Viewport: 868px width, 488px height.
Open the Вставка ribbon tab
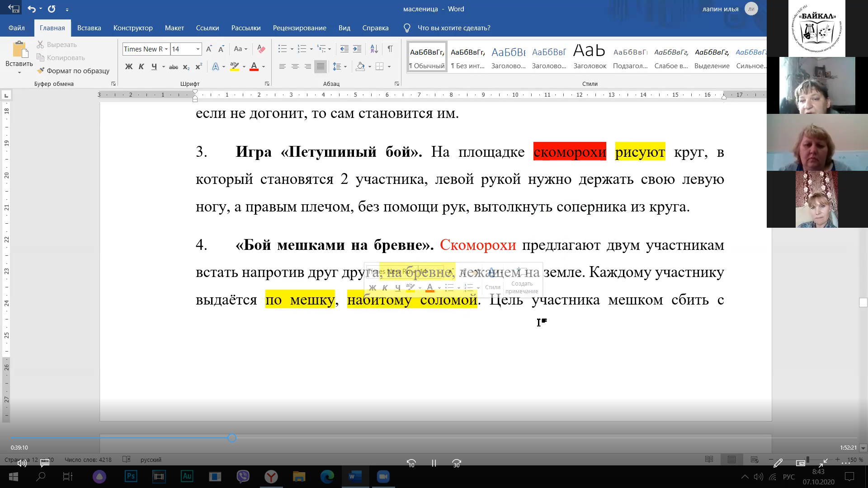(x=89, y=28)
